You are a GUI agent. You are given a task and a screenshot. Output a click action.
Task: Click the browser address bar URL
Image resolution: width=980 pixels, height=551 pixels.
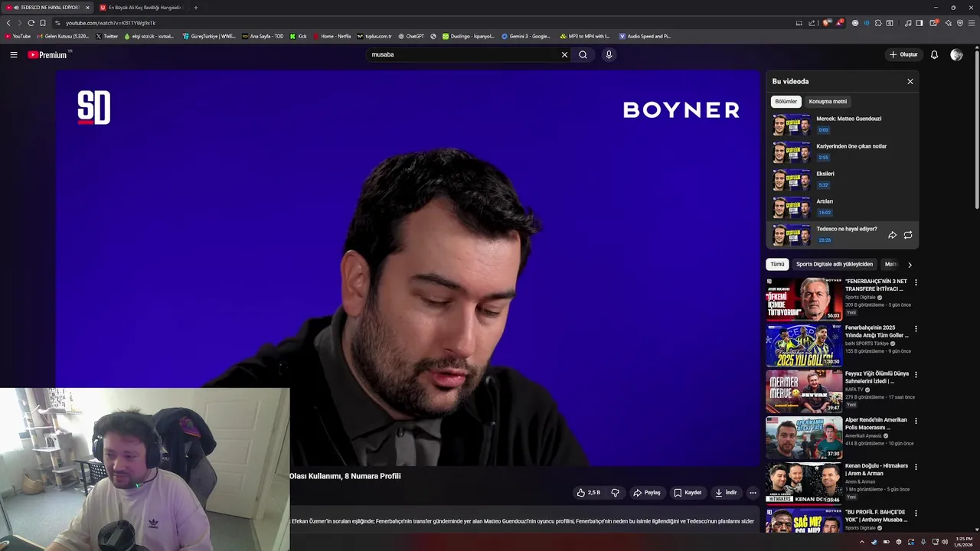[x=110, y=23]
